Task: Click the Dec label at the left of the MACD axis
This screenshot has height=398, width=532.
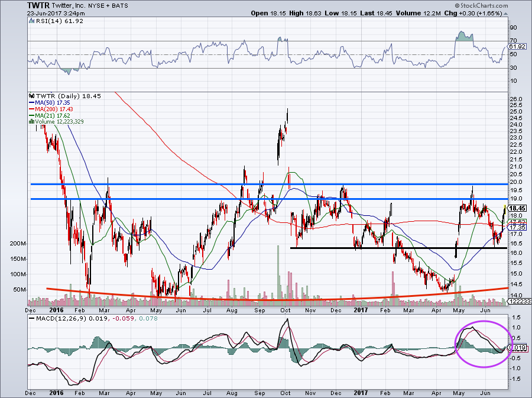Action: 31,393
